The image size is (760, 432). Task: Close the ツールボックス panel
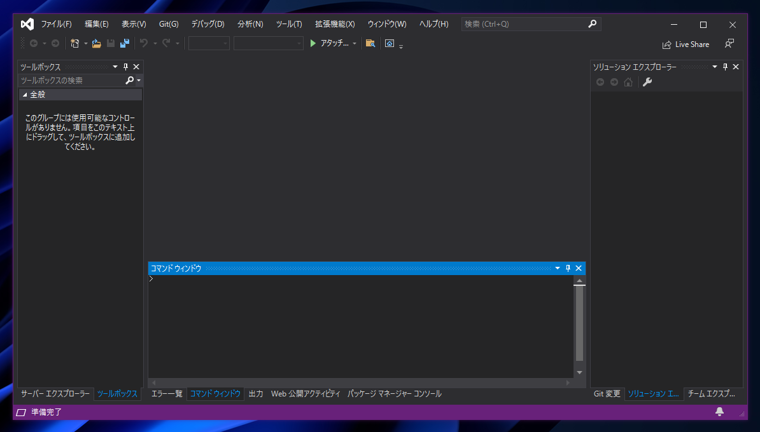click(136, 66)
